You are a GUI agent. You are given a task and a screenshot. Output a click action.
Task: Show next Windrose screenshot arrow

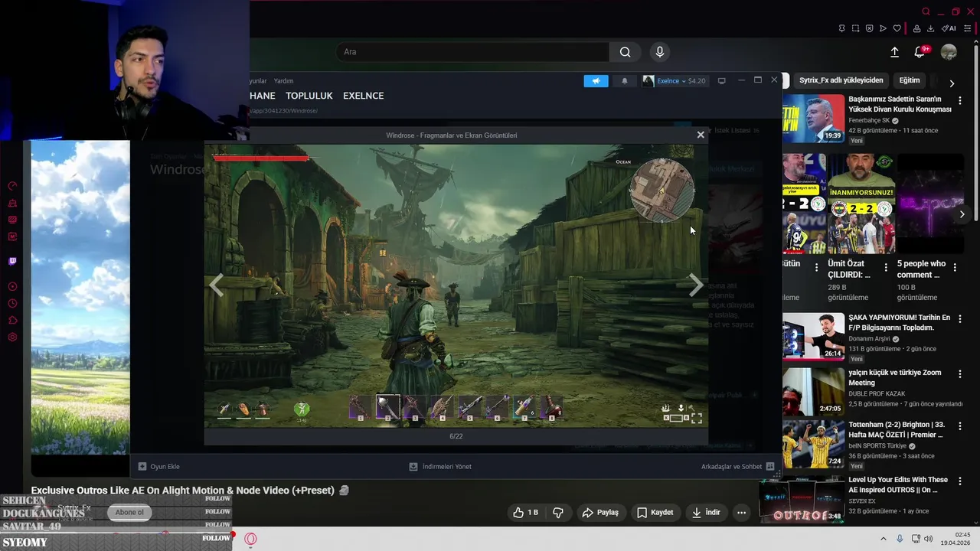tap(695, 285)
